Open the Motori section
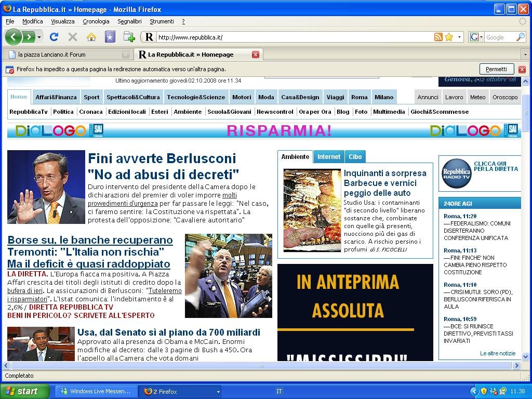The height and width of the screenshot is (399, 532). coord(242,97)
